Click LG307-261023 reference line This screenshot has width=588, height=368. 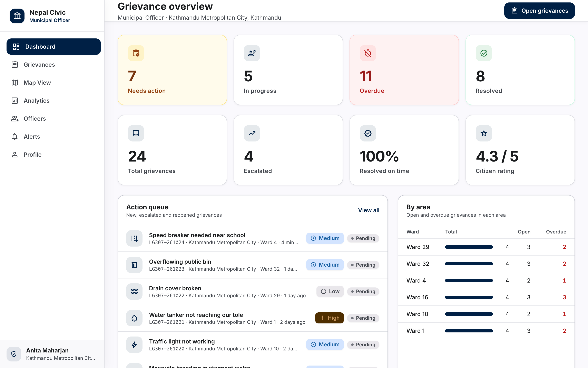tap(223, 269)
